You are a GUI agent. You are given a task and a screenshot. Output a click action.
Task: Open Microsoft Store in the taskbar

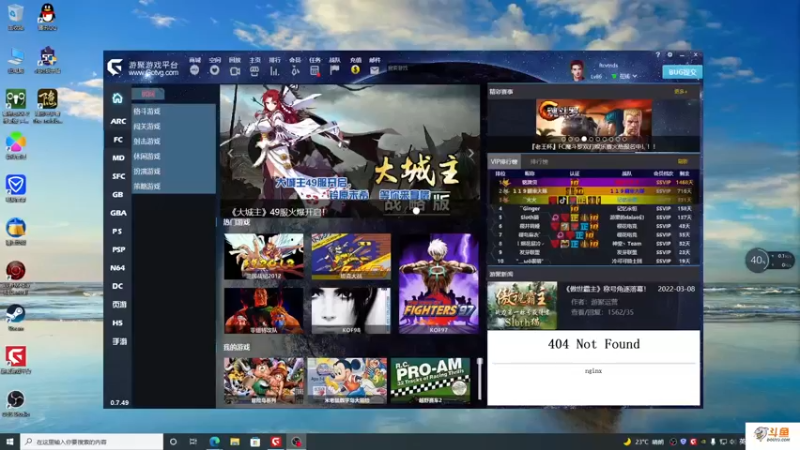click(x=255, y=441)
